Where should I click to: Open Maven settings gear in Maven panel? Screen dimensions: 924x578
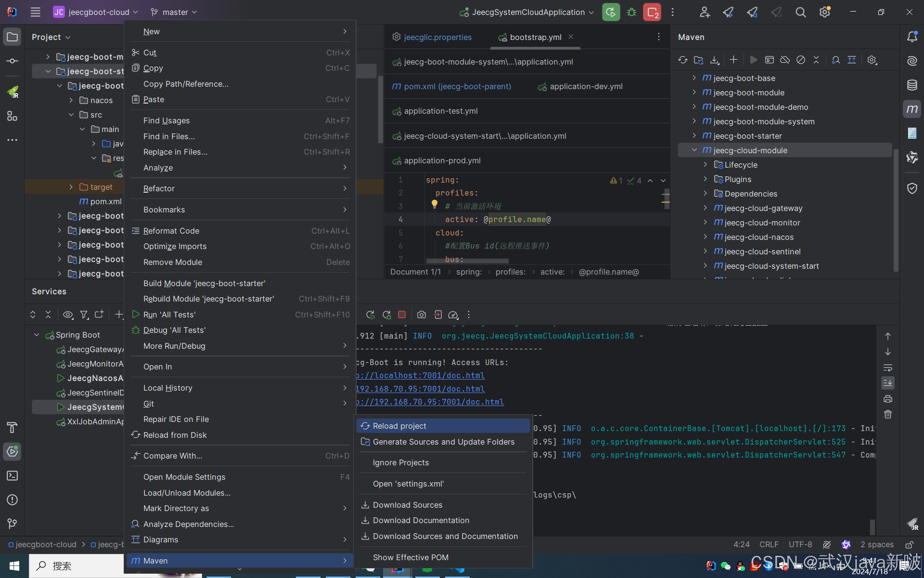pyautogui.click(x=872, y=60)
